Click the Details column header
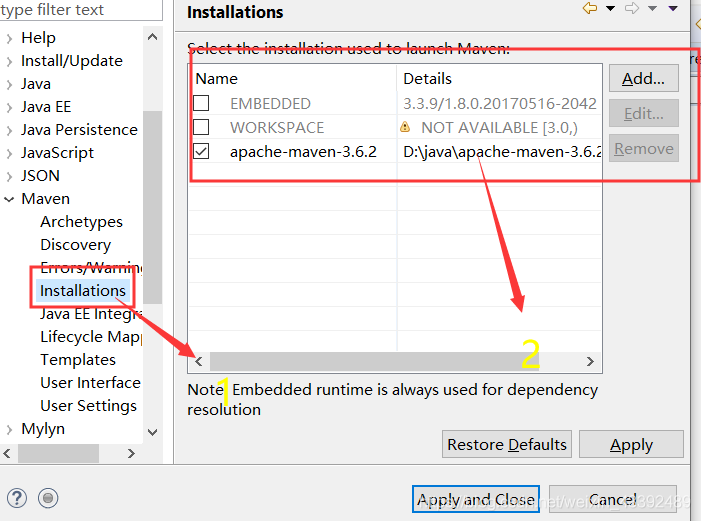Screen dimensions: 701x521 499,79
